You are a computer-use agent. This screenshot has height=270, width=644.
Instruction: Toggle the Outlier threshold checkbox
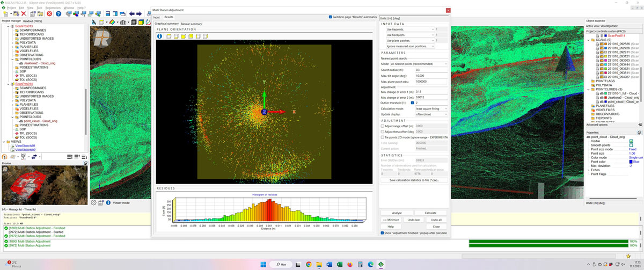(x=412, y=103)
